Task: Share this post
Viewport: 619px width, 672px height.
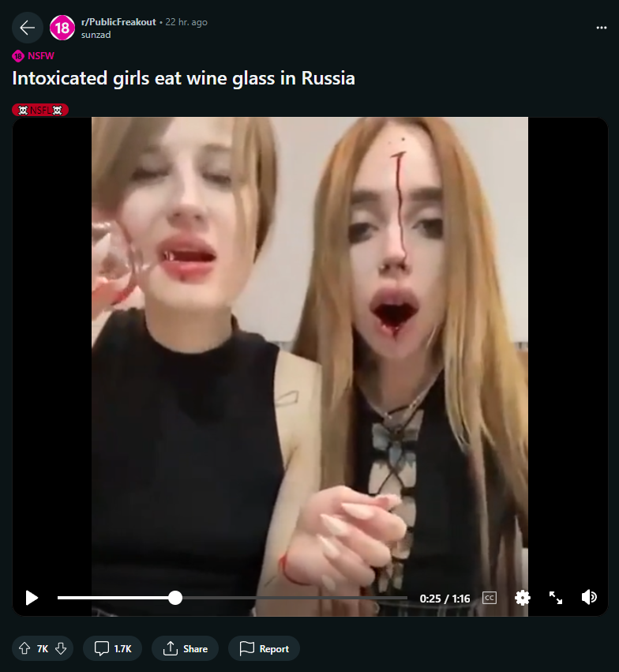Action: click(x=185, y=648)
